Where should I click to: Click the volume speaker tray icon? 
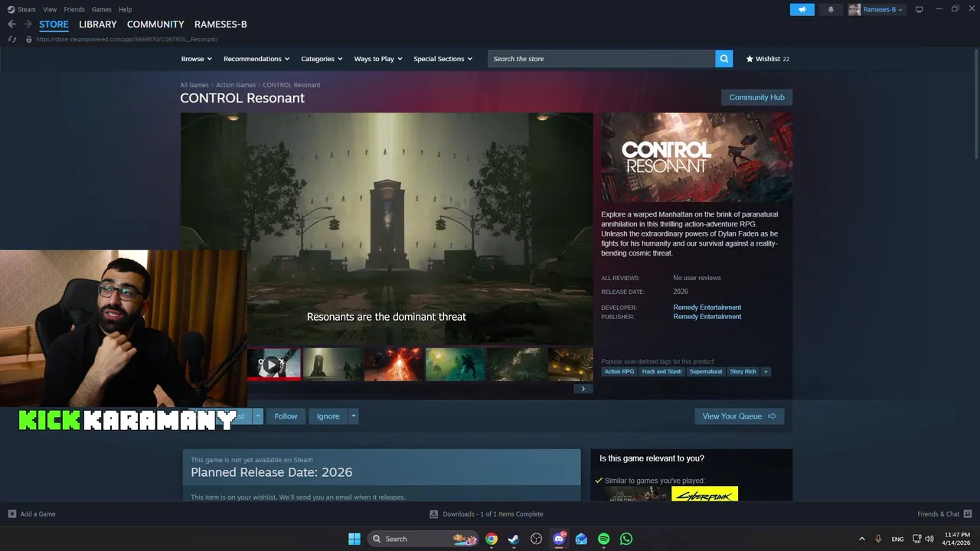pyautogui.click(x=929, y=539)
